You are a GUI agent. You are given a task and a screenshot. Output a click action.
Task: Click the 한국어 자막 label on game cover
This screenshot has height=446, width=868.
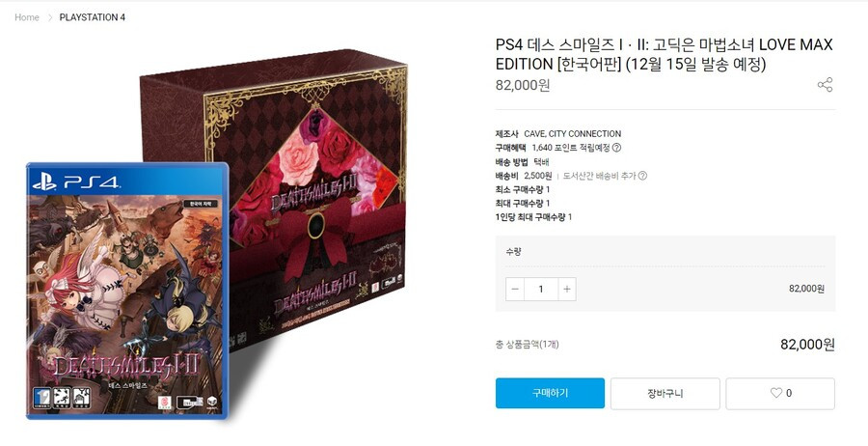pyautogui.click(x=200, y=204)
